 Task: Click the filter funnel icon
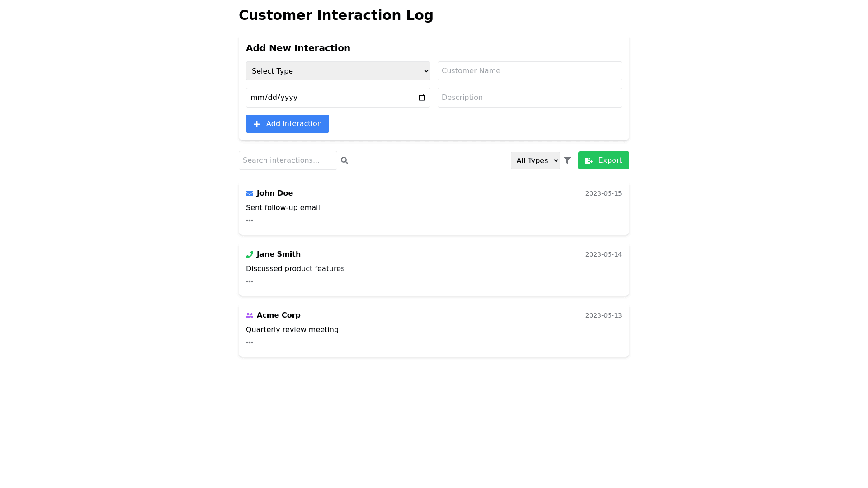click(x=567, y=160)
